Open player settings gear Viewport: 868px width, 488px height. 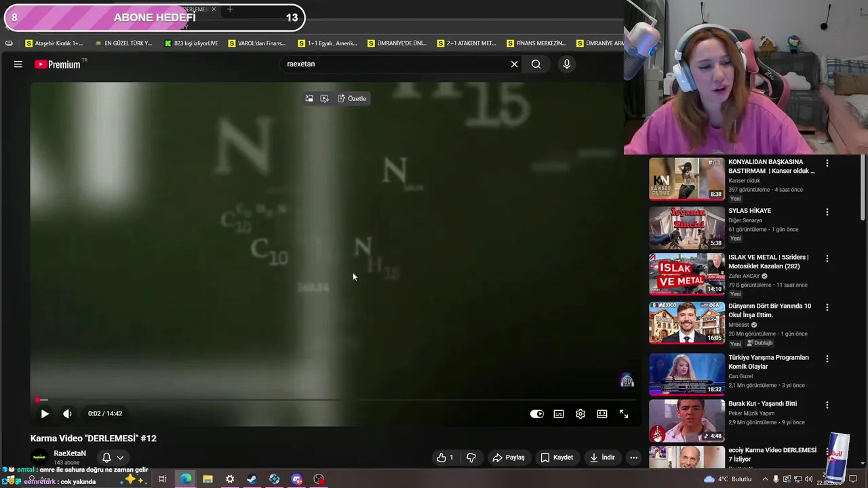(x=580, y=414)
